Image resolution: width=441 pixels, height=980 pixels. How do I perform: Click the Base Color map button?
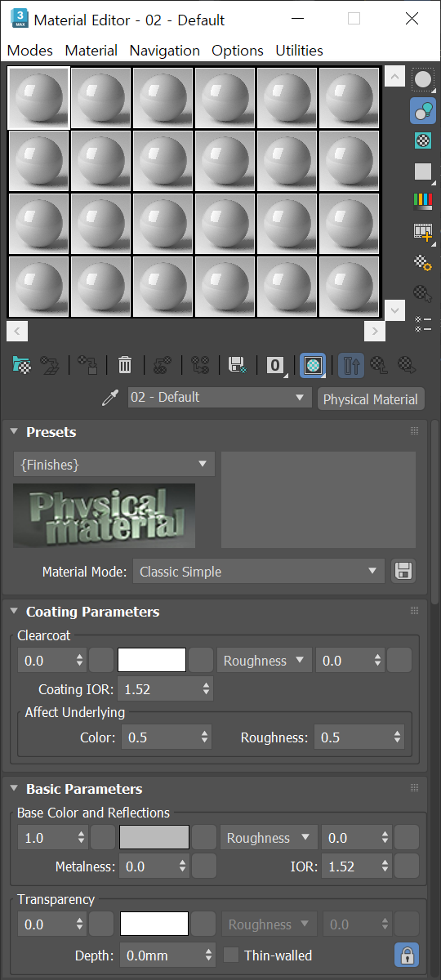tap(204, 837)
